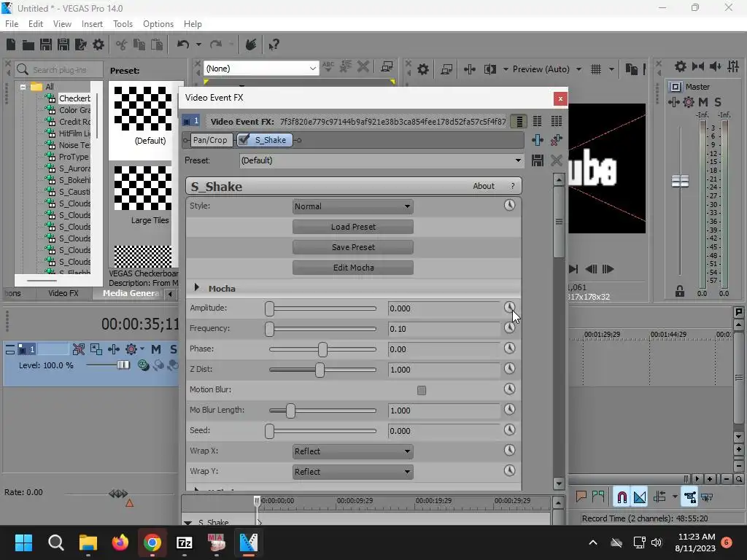Open the Wrap Y Reflect dropdown
Screen dimensions: 747x560
coord(352,472)
